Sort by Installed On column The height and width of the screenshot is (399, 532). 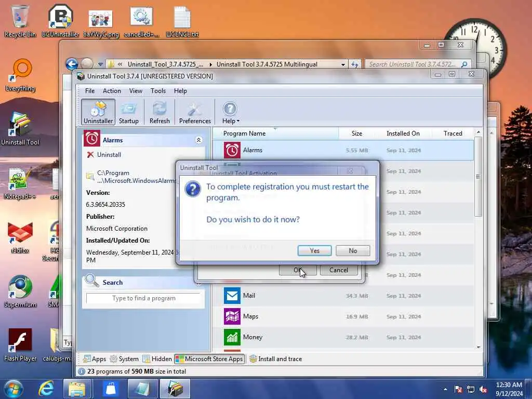point(403,134)
